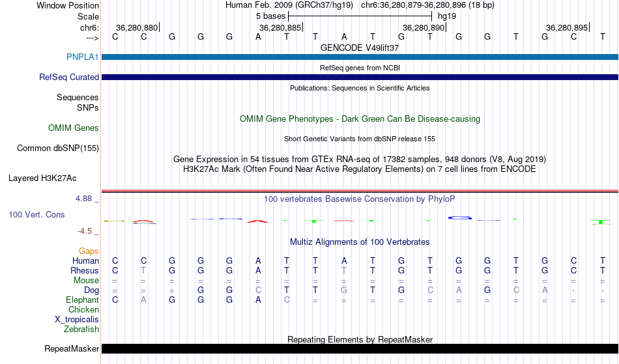The width and height of the screenshot is (619, 364).
Task: Click the '--->' strand direction arrow label
Action: 93,38
